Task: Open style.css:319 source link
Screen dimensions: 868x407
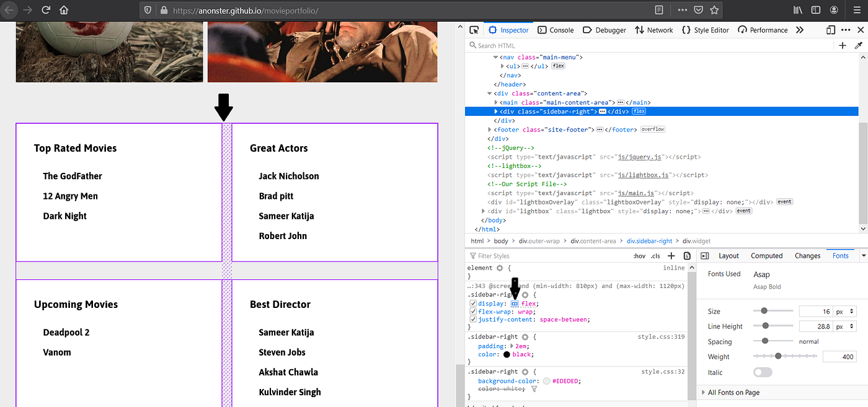Action: 661,337
